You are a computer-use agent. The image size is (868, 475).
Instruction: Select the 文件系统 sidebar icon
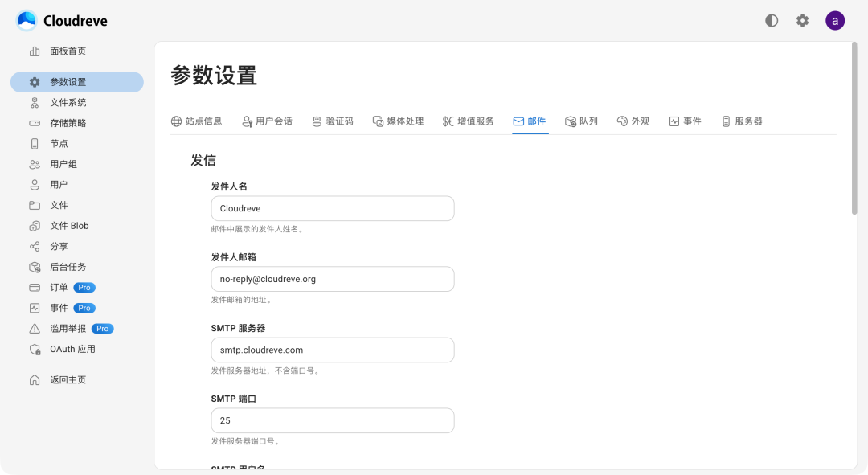click(x=35, y=102)
